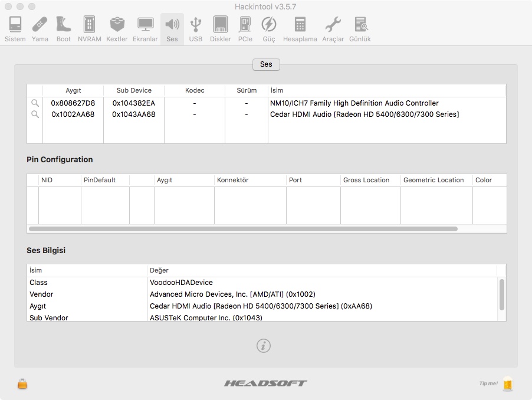Click the Tip me beer icon
532x400 pixels.
pyautogui.click(x=507, y=384)
